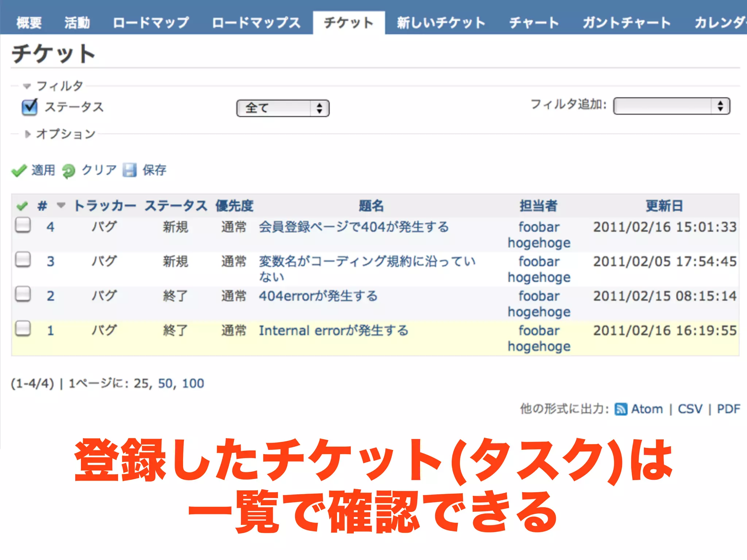747x560 pixels.
Task: Open 404errorが発生する ticket
Action: [x=318, y=296]
